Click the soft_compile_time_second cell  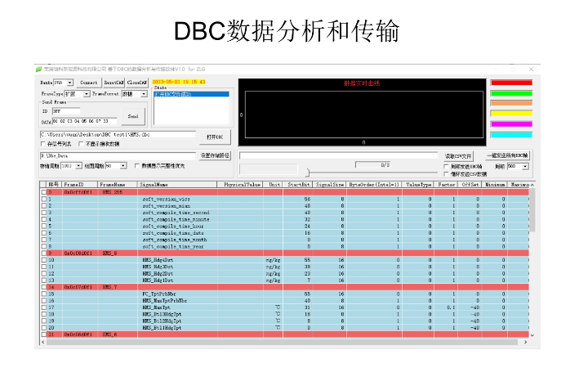pyautogui.click(x=176, y=213)
